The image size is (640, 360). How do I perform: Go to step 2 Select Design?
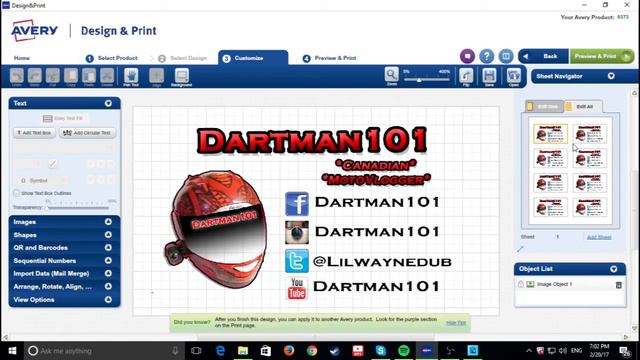[x=182, y=58]
